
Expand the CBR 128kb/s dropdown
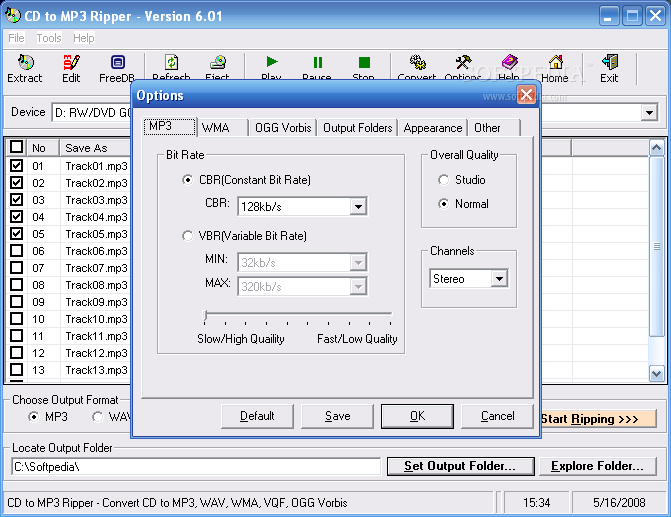click(x=358, y=207)
